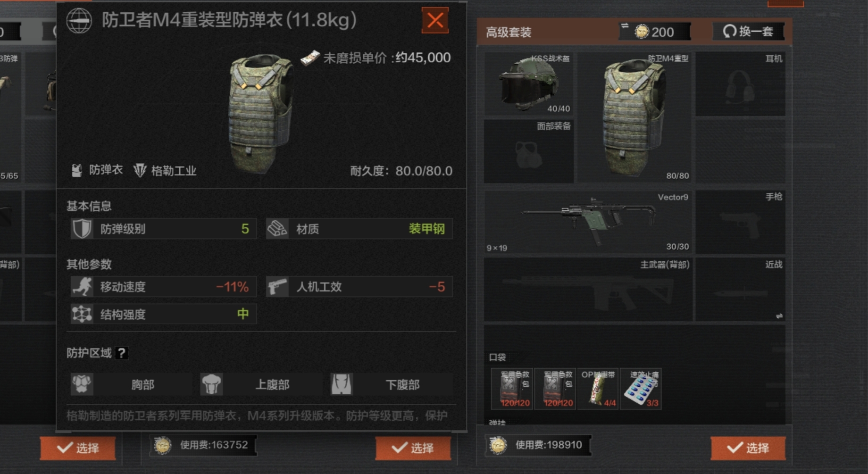Screen dimensions: 868x474
Task: Open the Vector9 weapon slot
Action: [588, 222]
